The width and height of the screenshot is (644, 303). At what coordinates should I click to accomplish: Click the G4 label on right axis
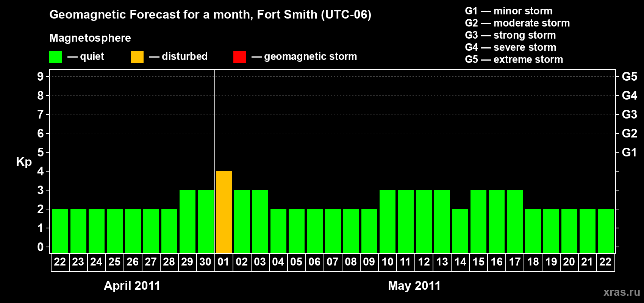coord(630,95)
